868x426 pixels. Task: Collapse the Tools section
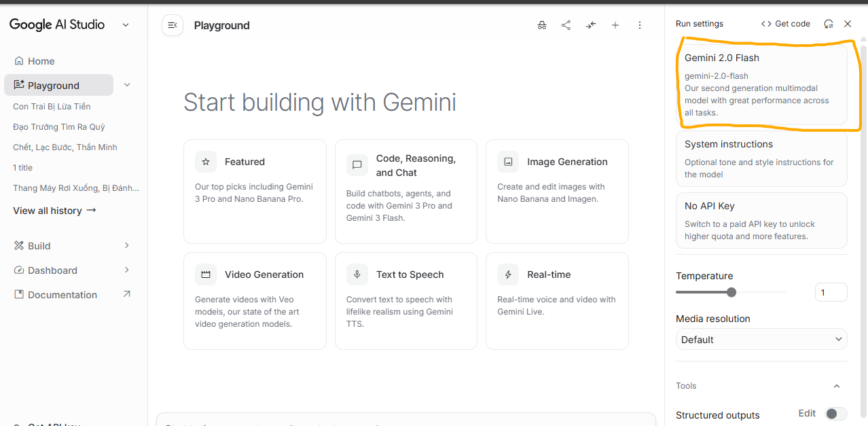tap(836, 386)
